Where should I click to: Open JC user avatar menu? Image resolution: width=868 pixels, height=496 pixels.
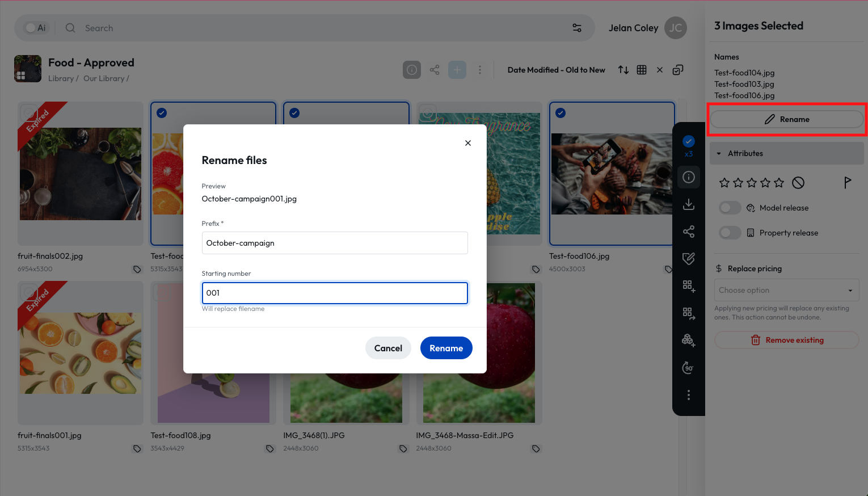676,28
